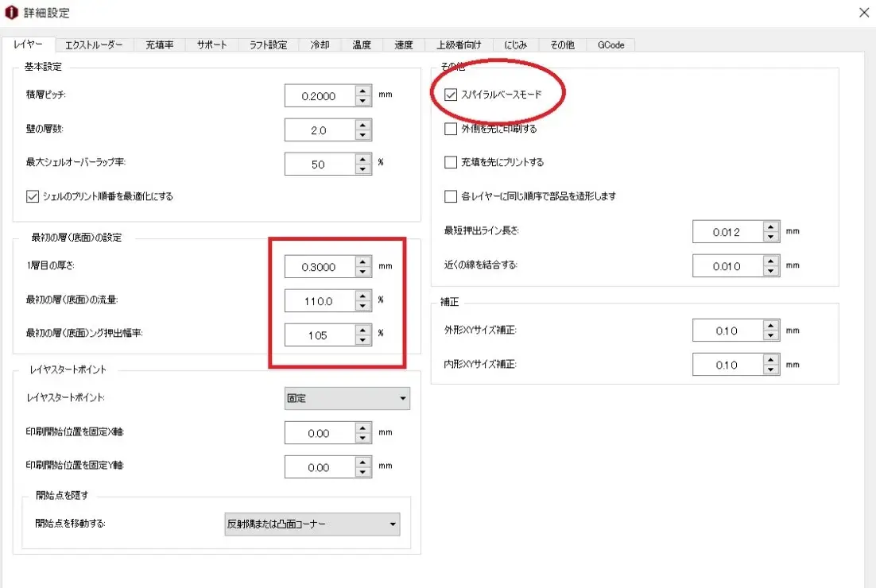Switch to the エクストルーダー tab
876x588 pixels.
[x=94, y=45]
